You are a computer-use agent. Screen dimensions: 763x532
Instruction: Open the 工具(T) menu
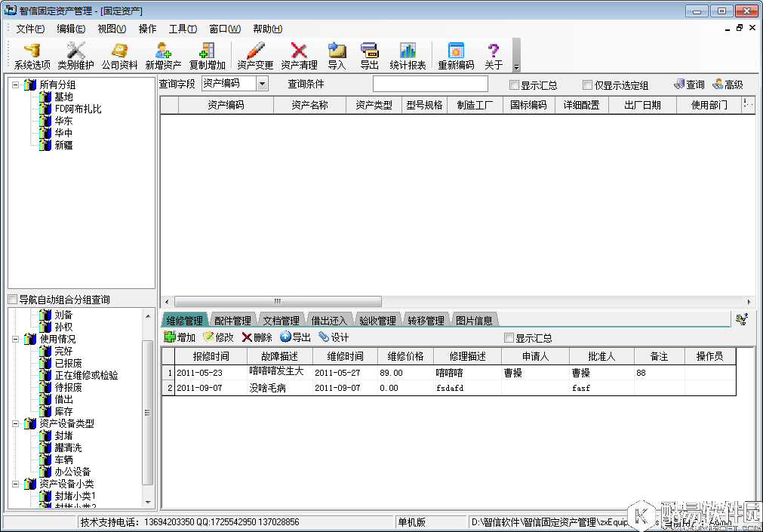coord(183,29)
